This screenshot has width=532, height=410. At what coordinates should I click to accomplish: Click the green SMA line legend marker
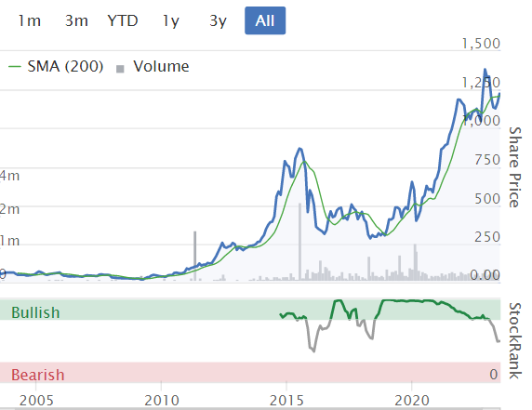pos(15,66)
